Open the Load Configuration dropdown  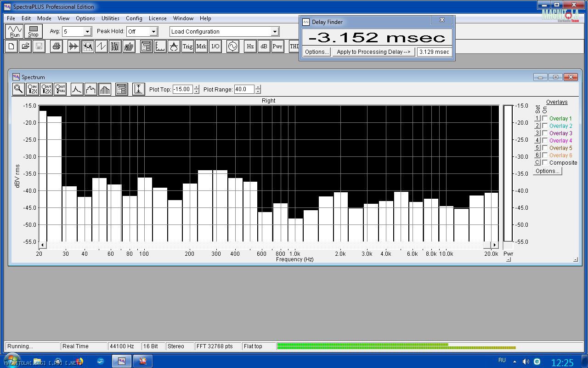click(275, 32)
